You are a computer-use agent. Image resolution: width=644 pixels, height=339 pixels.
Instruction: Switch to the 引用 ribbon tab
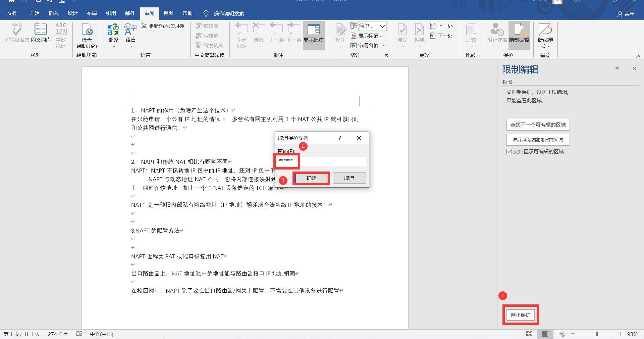point(111,13)
